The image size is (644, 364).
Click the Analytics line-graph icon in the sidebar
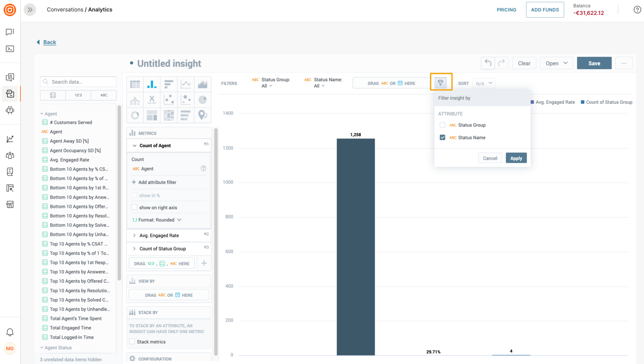pyautogui.click(x=10, y=139)
